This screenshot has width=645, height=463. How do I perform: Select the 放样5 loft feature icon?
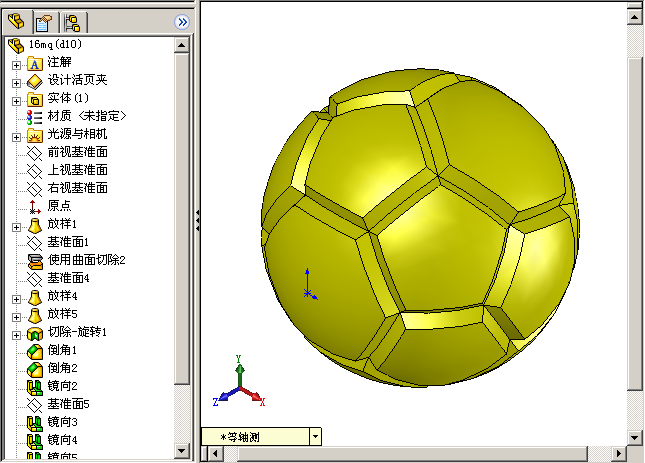(x=35, y=315)
